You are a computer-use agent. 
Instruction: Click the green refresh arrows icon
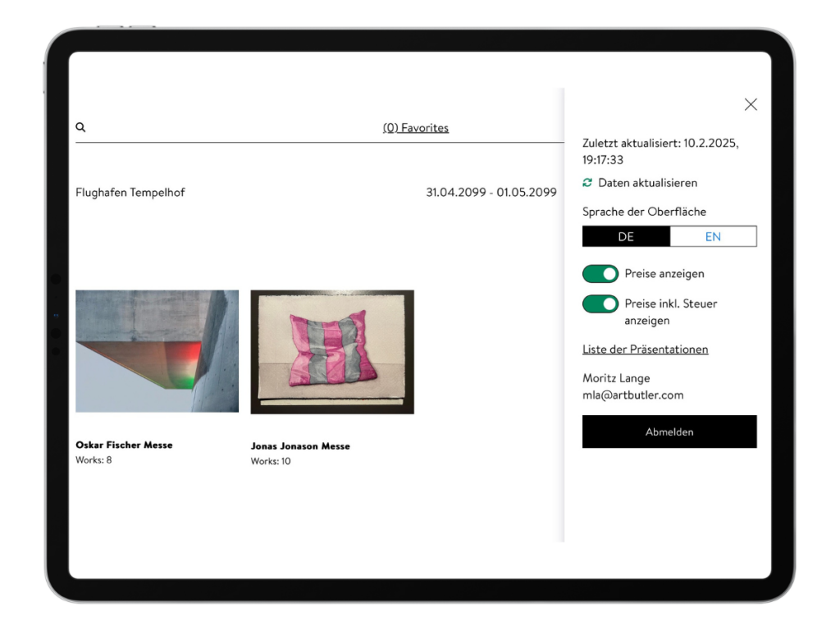[x=587, y=183]
